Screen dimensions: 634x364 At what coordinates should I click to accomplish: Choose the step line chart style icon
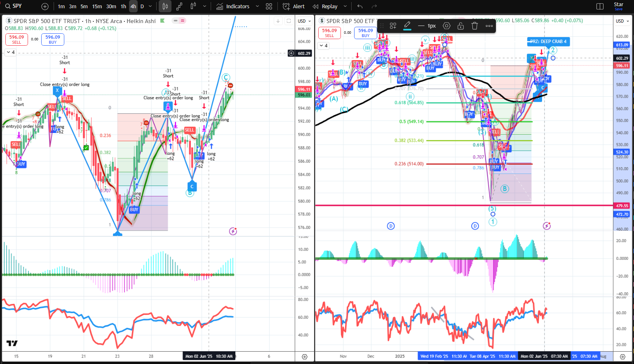click(179, 7)
